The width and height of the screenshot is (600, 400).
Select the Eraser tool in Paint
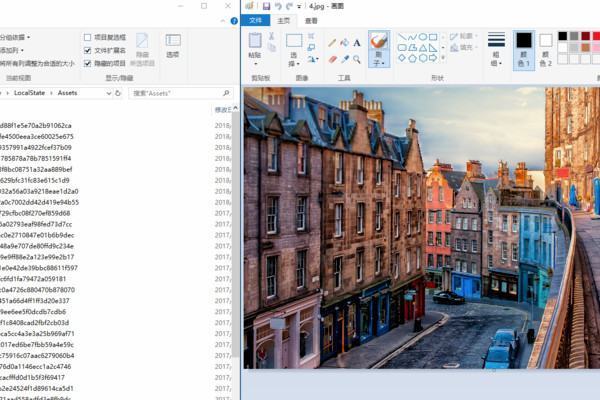332,59
